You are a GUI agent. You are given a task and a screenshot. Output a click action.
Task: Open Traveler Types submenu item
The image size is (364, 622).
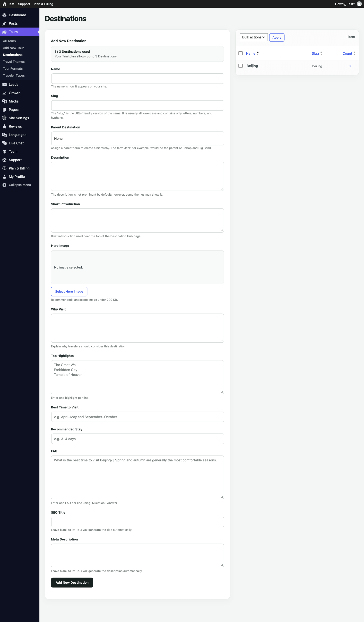click(14, 76)
